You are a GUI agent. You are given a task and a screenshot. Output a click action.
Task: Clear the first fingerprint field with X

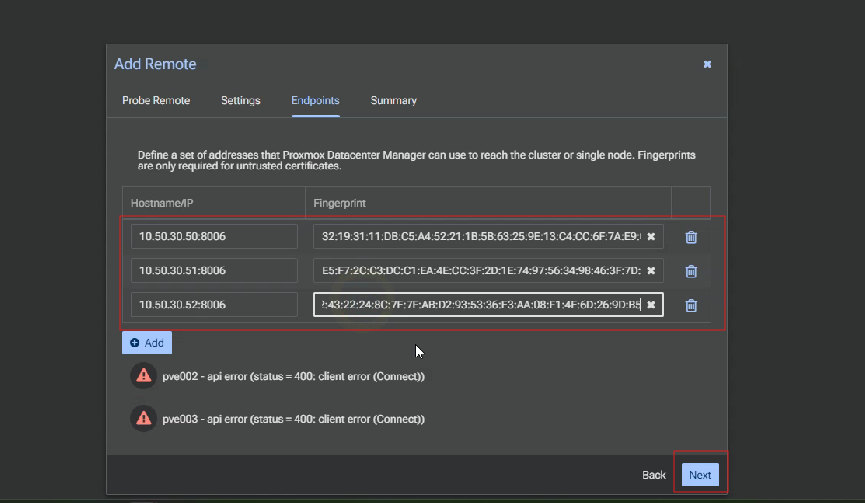[x=651, y=237]
